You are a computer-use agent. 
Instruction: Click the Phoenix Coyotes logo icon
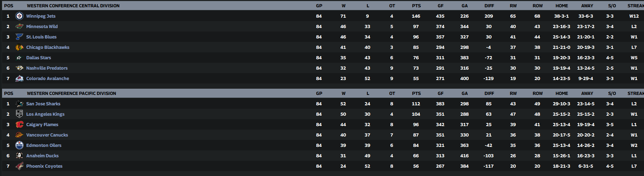pyautogui.click(x=19, y=166)
